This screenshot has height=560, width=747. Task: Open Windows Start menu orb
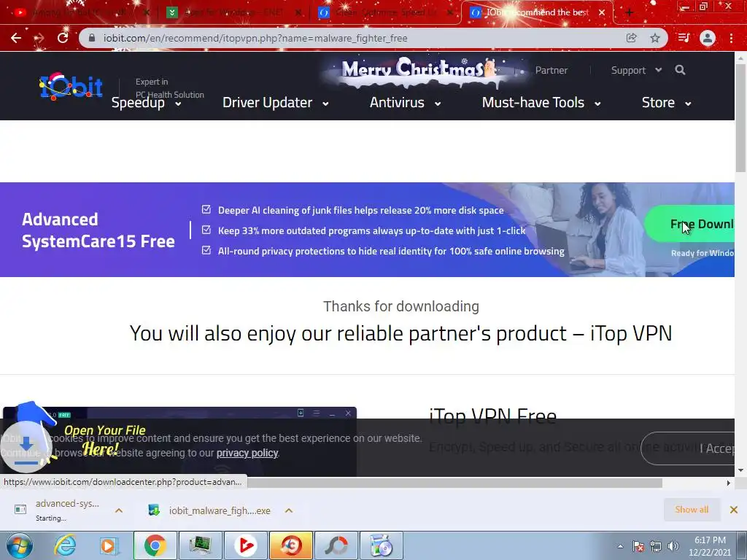tap(20, 545)
